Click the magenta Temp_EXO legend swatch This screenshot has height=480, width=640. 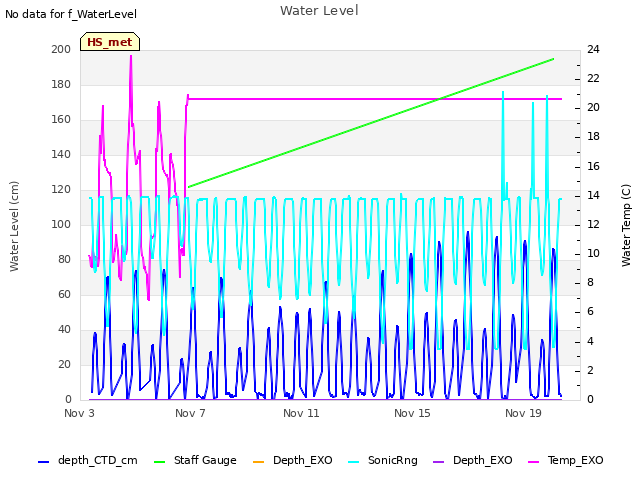(x=533, y=462)
